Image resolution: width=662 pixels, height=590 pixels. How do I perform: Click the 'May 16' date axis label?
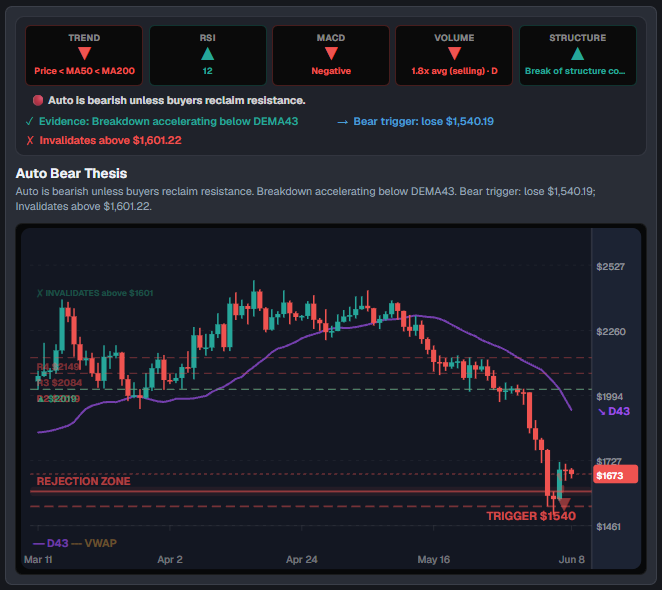[x=434, y=560]
